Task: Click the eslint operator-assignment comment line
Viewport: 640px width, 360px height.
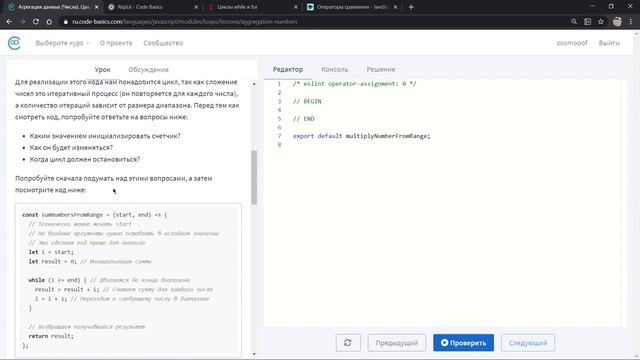Action: click(x=354, y=84)
